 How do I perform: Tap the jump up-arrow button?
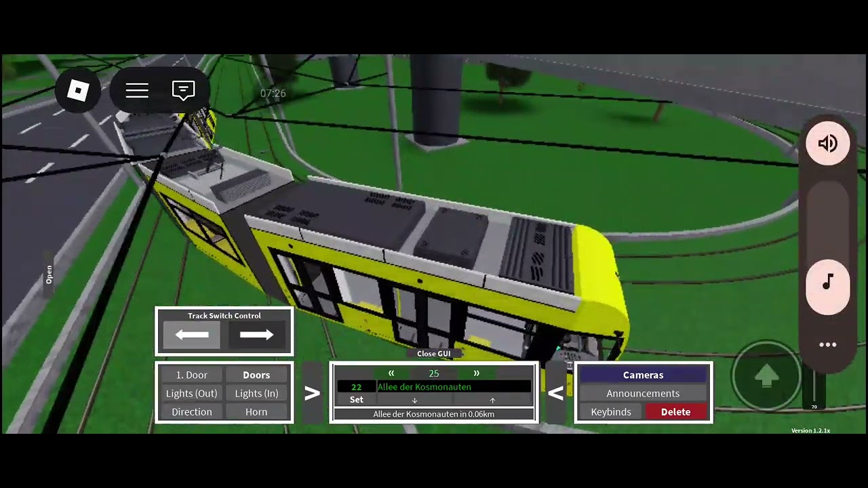pyautogui.click(x=766, y=375)
